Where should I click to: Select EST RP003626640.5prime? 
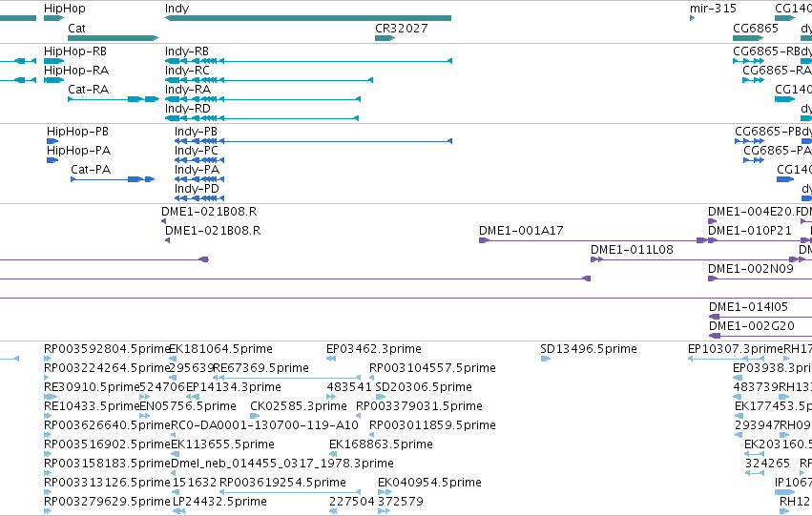click(107, 426)
